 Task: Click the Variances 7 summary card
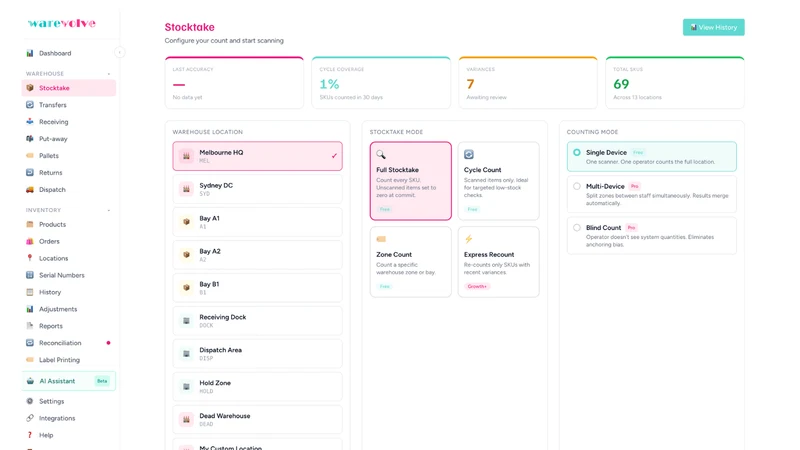(528, 83)
